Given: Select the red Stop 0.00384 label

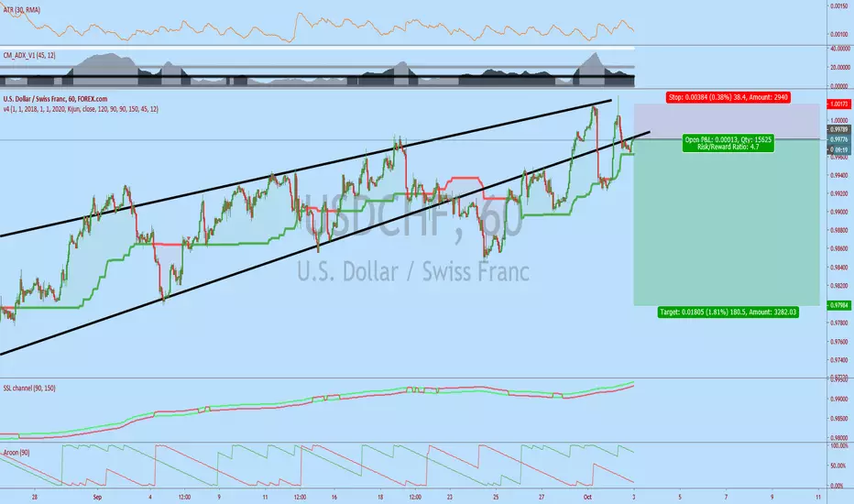Looking at the screenshot, I should tap(728, 97).
